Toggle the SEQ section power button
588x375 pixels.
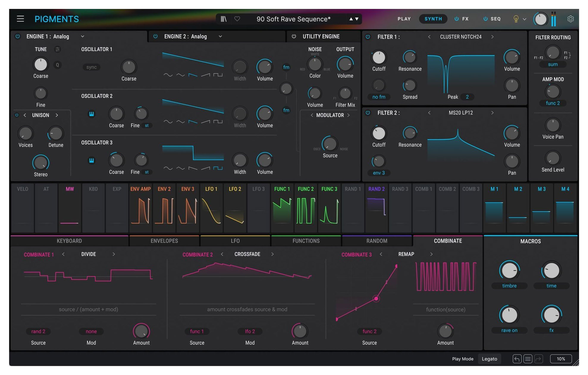pos(485,19)
